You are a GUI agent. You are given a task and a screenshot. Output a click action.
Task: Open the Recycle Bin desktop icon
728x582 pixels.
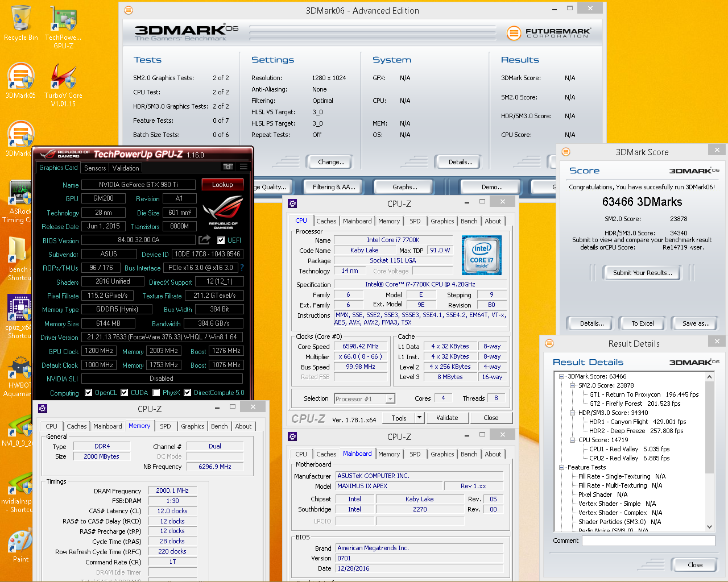point(20,23)
